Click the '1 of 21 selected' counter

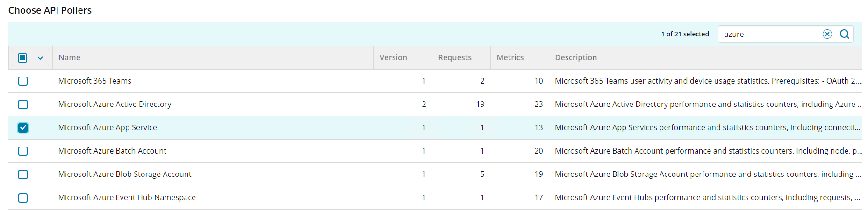coord(685,34)
